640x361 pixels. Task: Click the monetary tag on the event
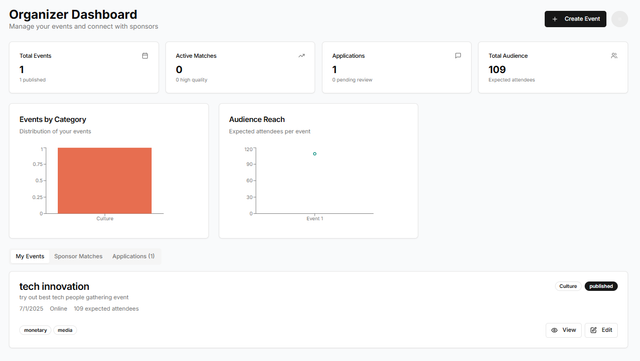pyautogui.click(x=35, y=330)
